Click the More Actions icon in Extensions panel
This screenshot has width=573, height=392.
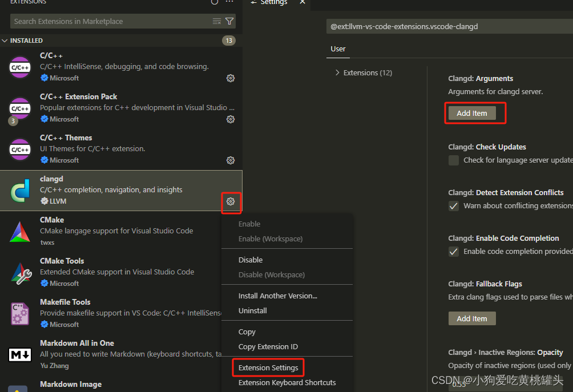tap(229, 2)
